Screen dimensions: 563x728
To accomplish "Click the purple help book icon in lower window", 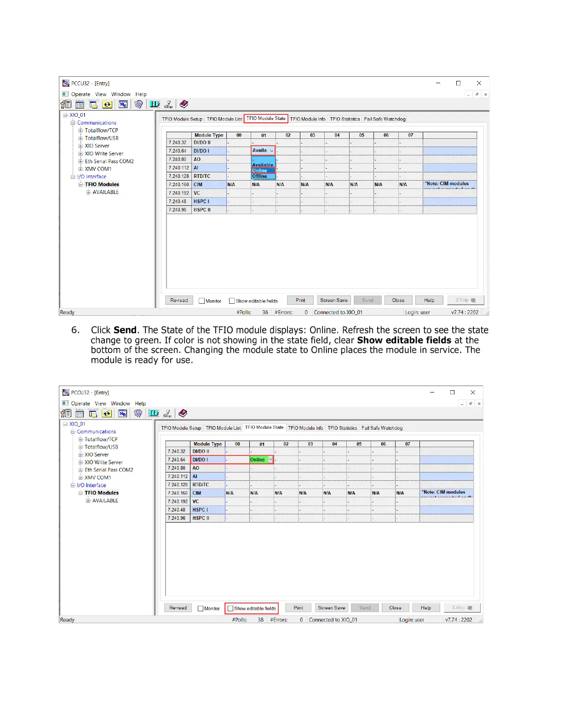I will [x=183, y=413].
